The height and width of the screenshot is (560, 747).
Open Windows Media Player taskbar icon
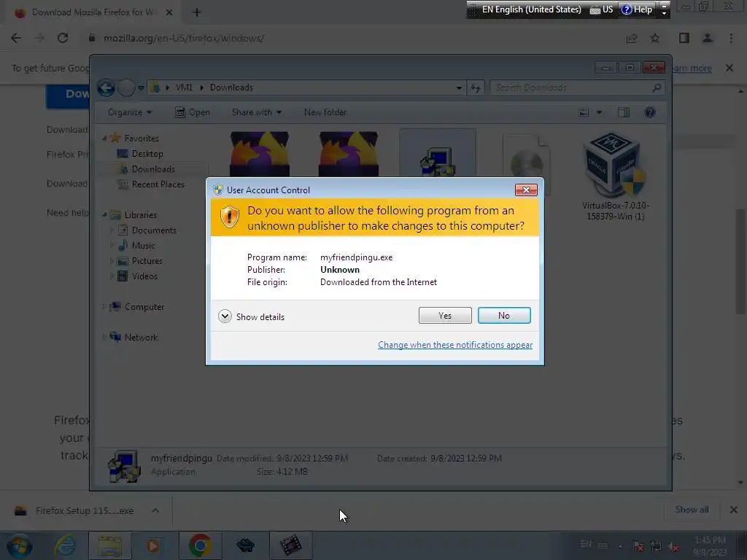point(153,545)
